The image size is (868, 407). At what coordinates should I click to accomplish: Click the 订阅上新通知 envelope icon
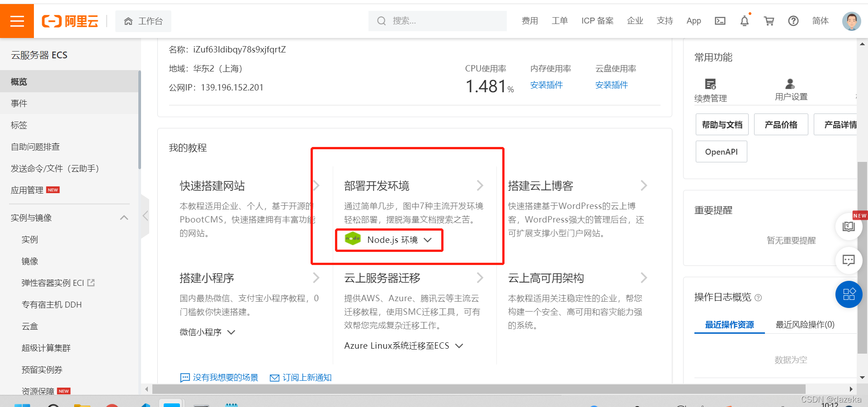coord(274,378)
